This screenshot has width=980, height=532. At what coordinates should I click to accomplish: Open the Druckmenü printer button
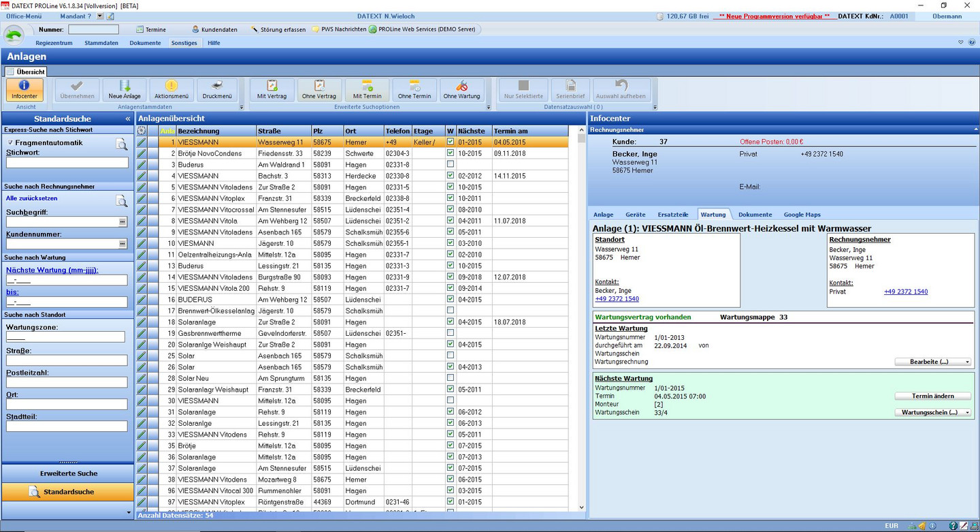click(x=217, y=90)
